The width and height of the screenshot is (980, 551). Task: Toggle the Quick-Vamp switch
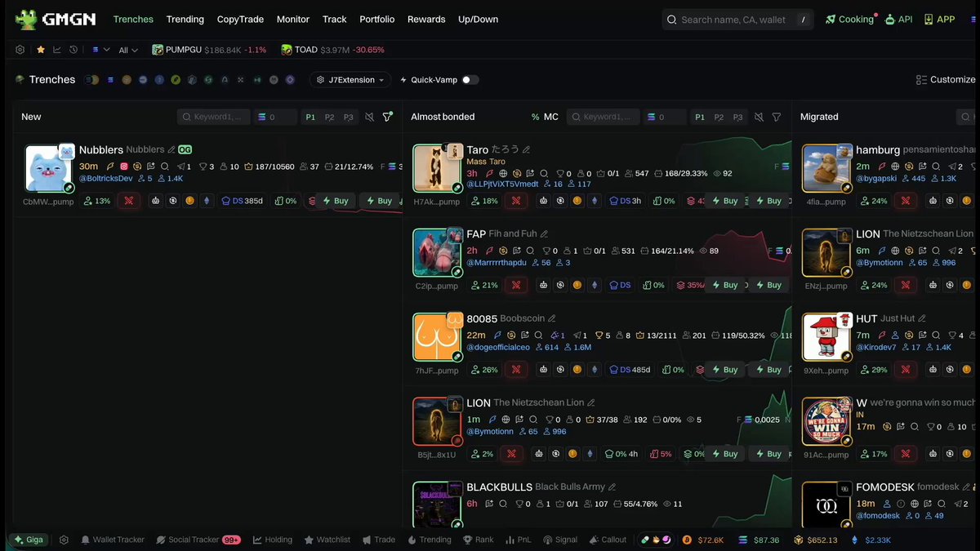click(470, 80)
